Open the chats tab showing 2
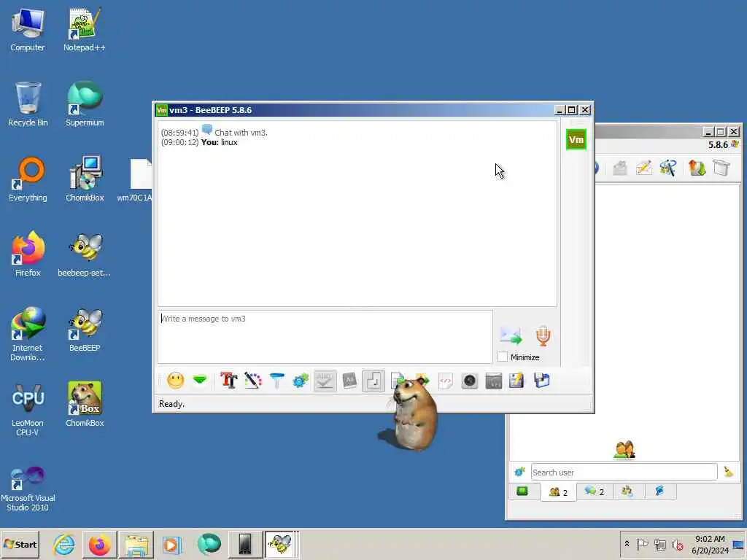 tap(595, 491)
